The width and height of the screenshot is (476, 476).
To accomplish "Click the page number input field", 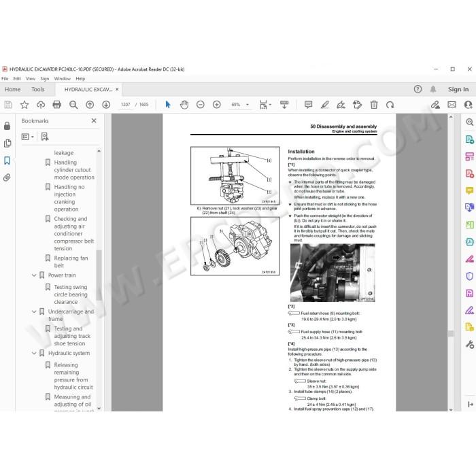I will coord(125,105).
